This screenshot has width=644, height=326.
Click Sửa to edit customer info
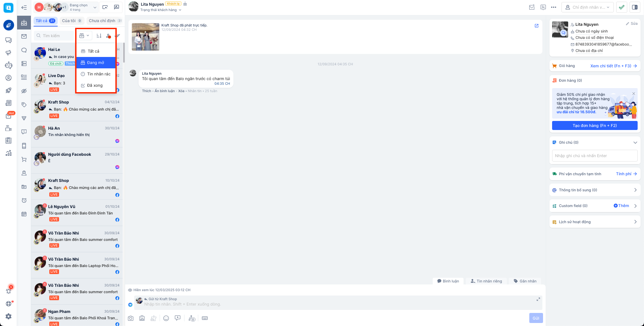632,24
